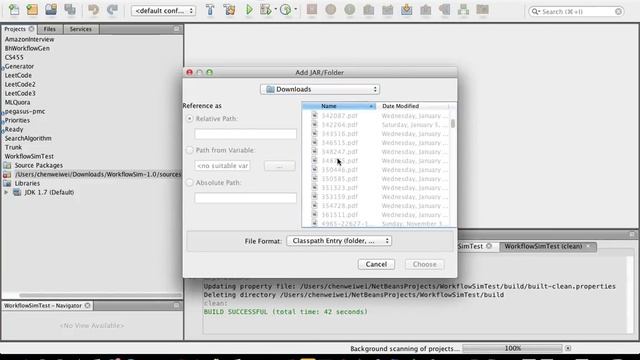Click the Cancel background scanning icon
640x360 pixels.
click(x=568, y=348)
